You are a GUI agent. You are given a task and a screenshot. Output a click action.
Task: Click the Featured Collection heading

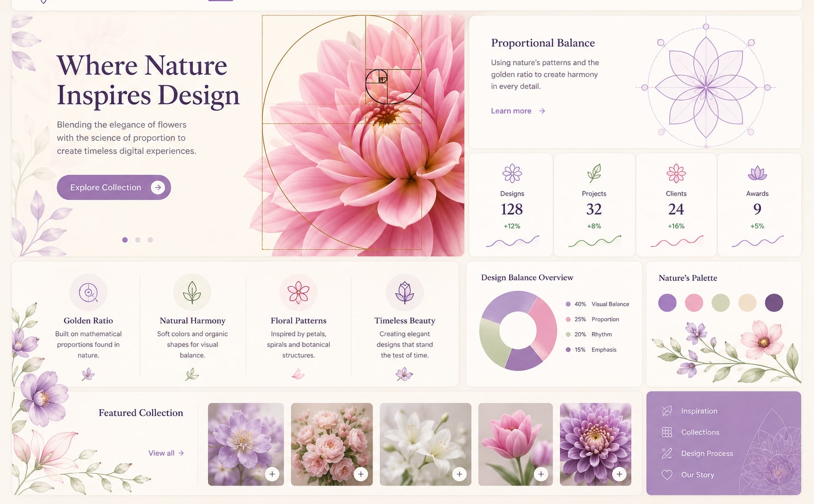point(141,413)
